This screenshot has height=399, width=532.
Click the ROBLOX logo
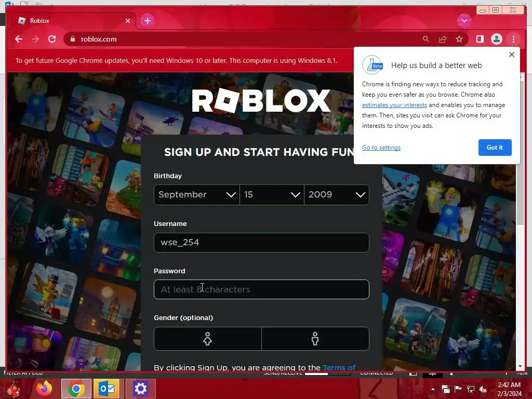point(261,100)
